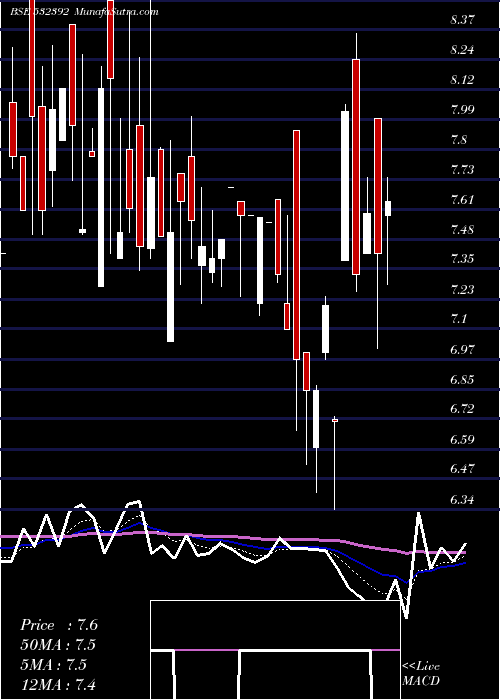
Task: Click the 8.37 price axis label
Action: (x=462, y=20)
